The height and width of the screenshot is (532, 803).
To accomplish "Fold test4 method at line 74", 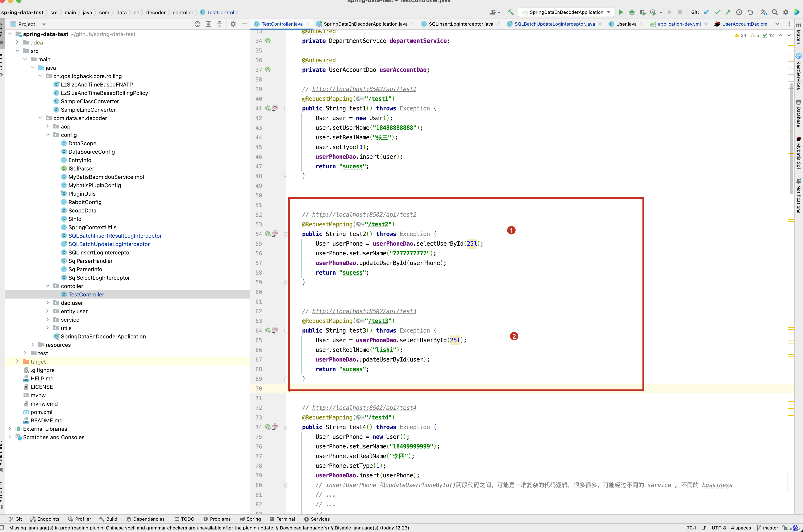I will click(x=286, y=427).
